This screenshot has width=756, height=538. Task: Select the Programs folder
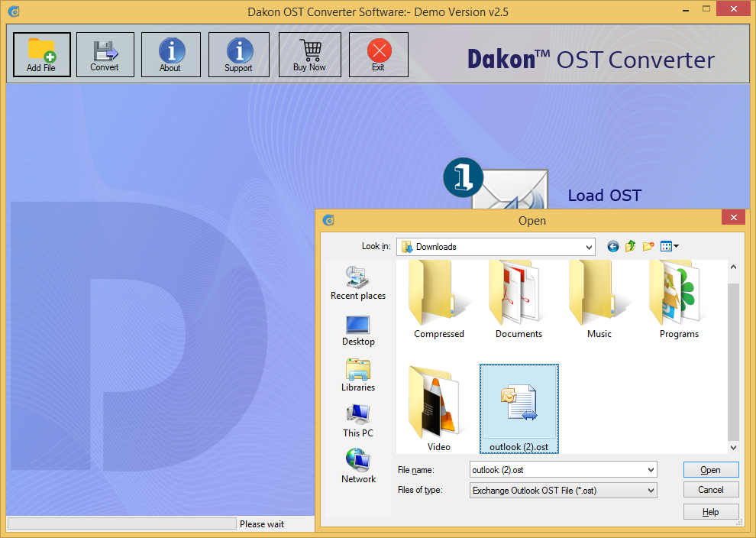[x=679, y=300]
